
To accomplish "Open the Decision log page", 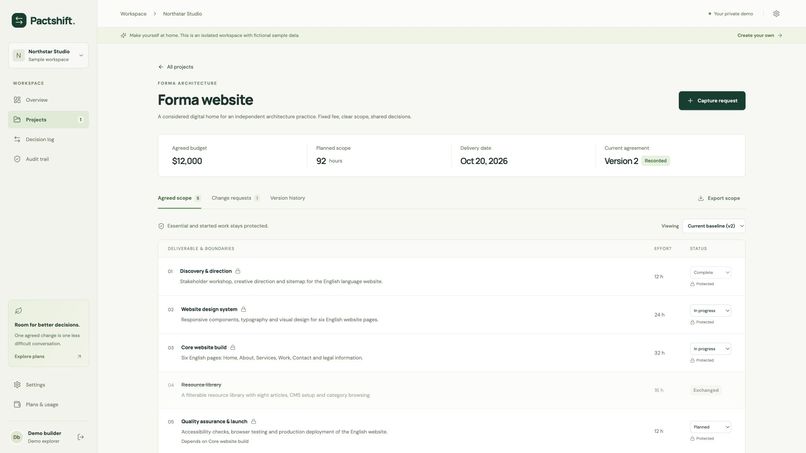I will click(x=48, y=139).
